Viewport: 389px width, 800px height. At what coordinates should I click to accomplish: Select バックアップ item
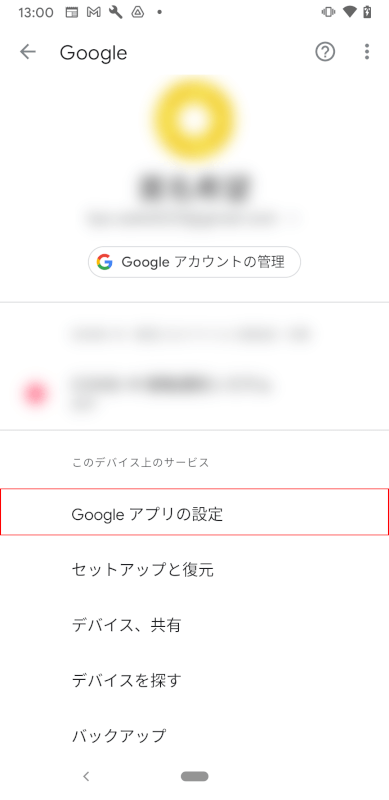[194, 736]
